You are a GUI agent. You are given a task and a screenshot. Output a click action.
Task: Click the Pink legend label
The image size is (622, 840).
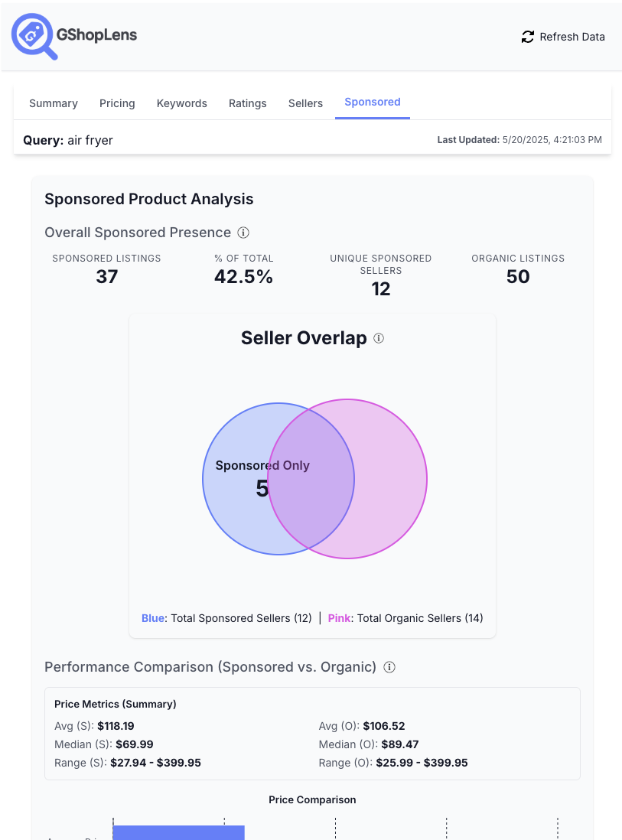tap(339, 618)
